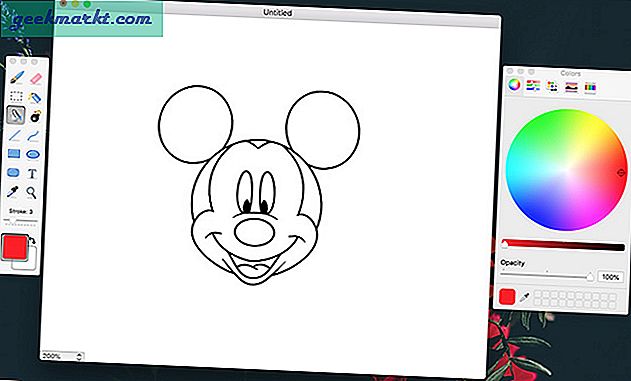Select the Bomb clear-canvas tool
Image resolution: width=631 pixels, height=381 pixels.
click(35, 116)
